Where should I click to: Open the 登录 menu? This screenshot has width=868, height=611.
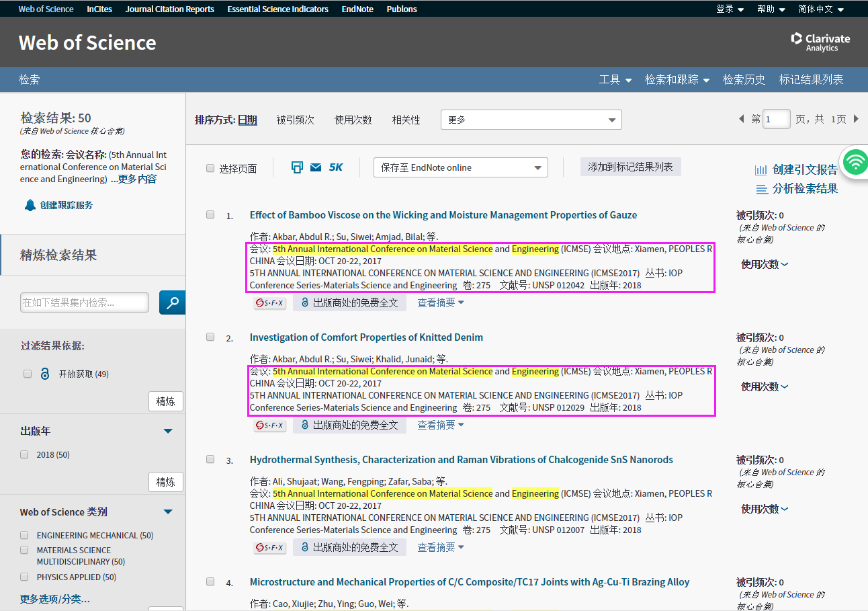pyautogui.click(x=730, y=9)
